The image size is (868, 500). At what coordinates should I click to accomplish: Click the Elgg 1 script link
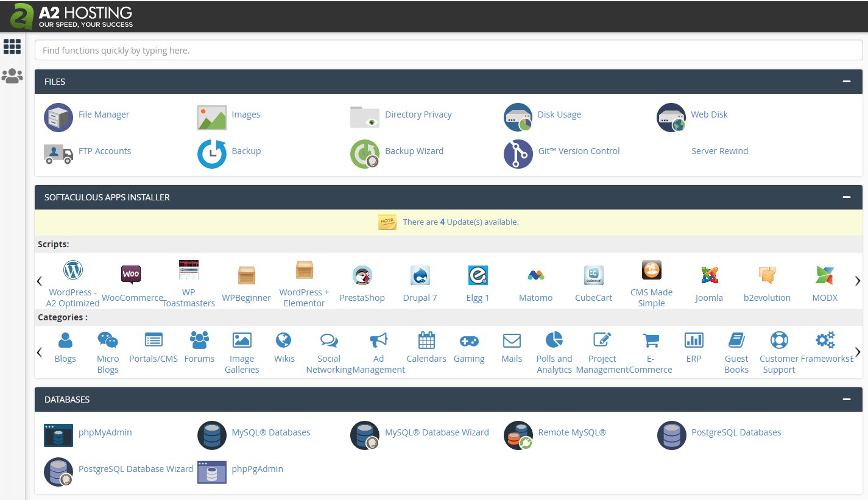(478, 298)
